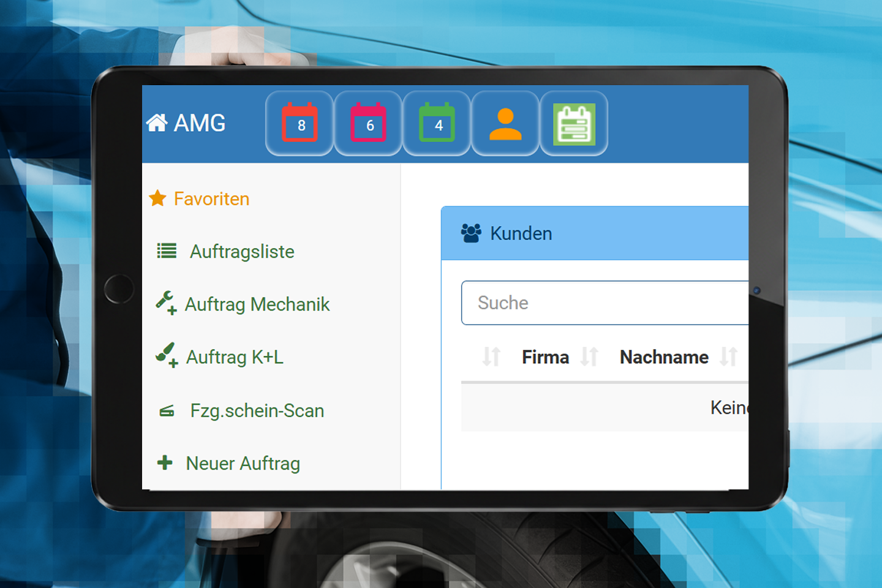
Task: Click the orange user profile icon
Action: [x=505, y=123]
